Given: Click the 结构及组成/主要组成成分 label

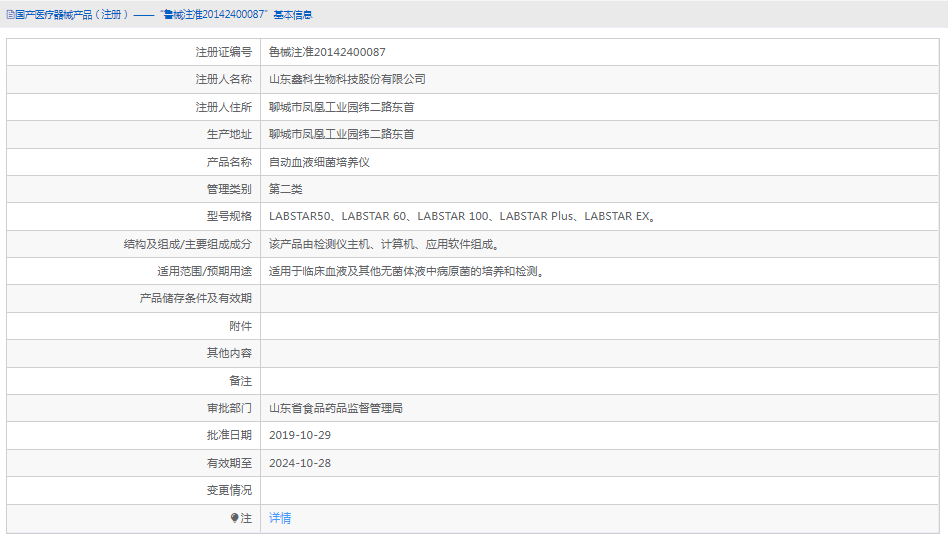Looking at the screenshot, I should (187, 244).
